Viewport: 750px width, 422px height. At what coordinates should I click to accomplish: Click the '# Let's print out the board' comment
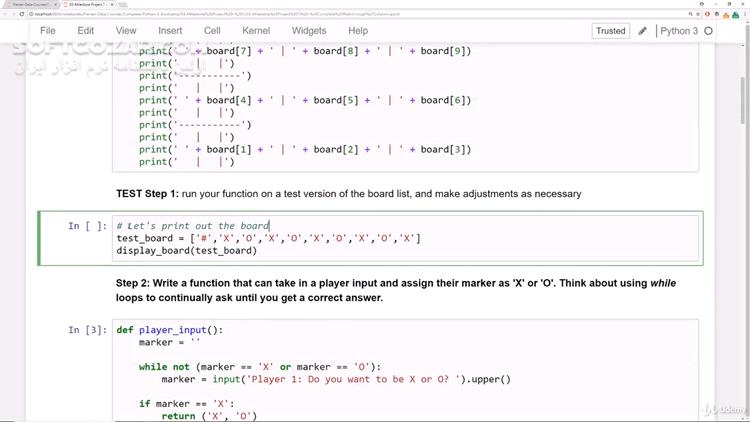point(193,226)
